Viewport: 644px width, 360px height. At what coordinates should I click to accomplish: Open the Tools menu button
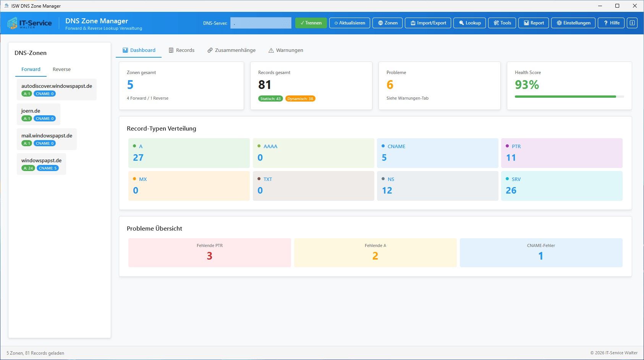tap(502, 23)
